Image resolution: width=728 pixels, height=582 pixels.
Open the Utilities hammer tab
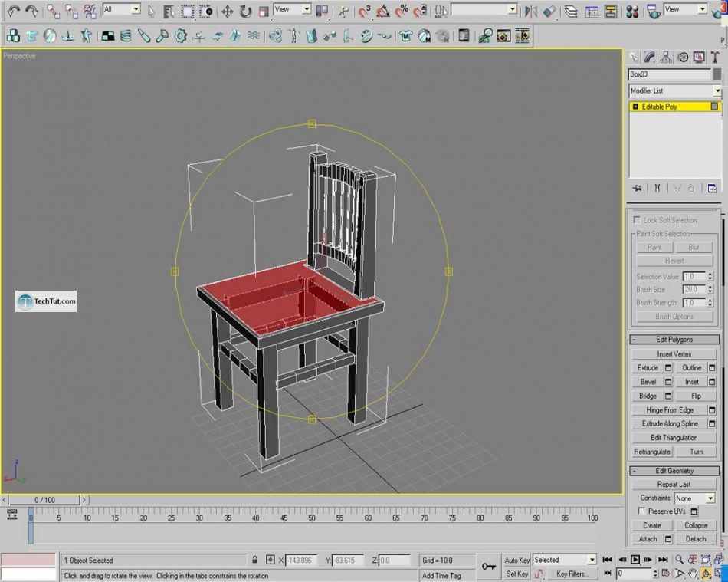pos(715,58)
